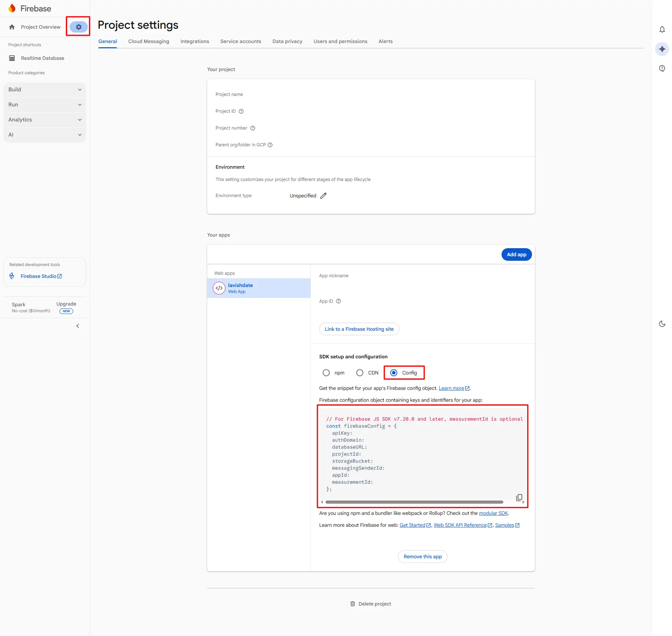
Task: Collapse the sidebar with the chevron arrow
Action: [78, 326]
